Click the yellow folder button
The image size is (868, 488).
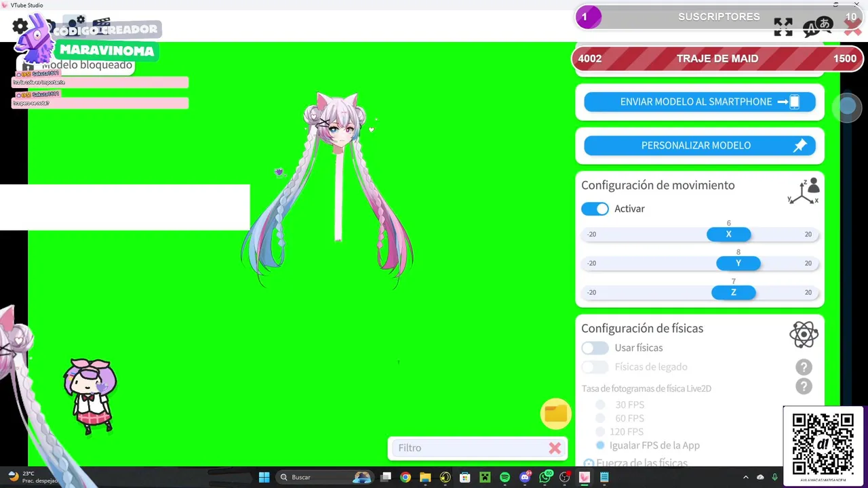pos(555,413)
